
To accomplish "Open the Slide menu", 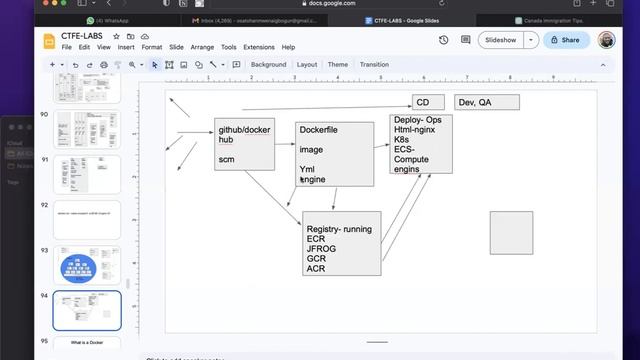I will point(176,47).
